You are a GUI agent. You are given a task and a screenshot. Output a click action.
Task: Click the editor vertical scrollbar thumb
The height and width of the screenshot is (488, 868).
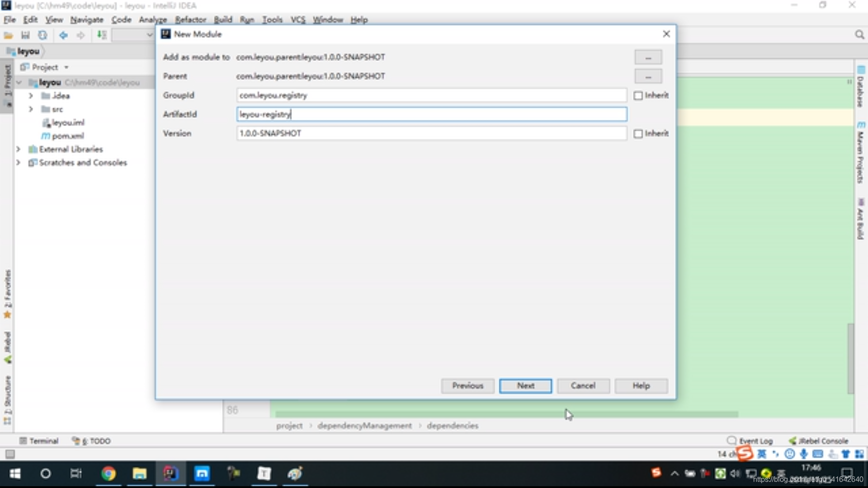pyautogui.click(x=850, y=358)
